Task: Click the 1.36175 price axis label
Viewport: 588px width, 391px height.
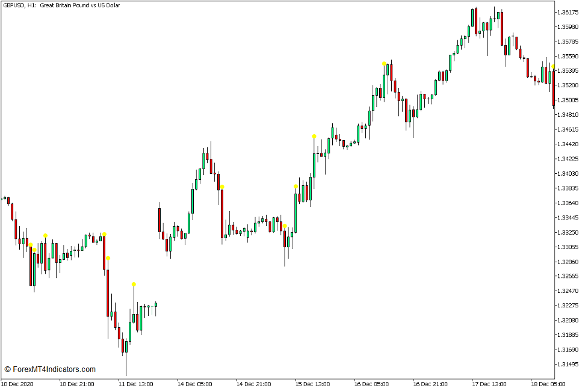Action: point(568,12)
